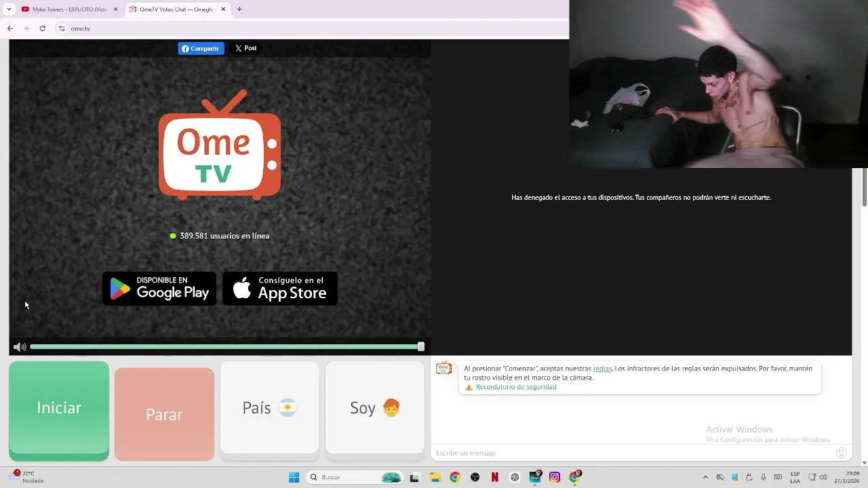View site information for ome.tv
868x488 pixels.
pos(61,28)
